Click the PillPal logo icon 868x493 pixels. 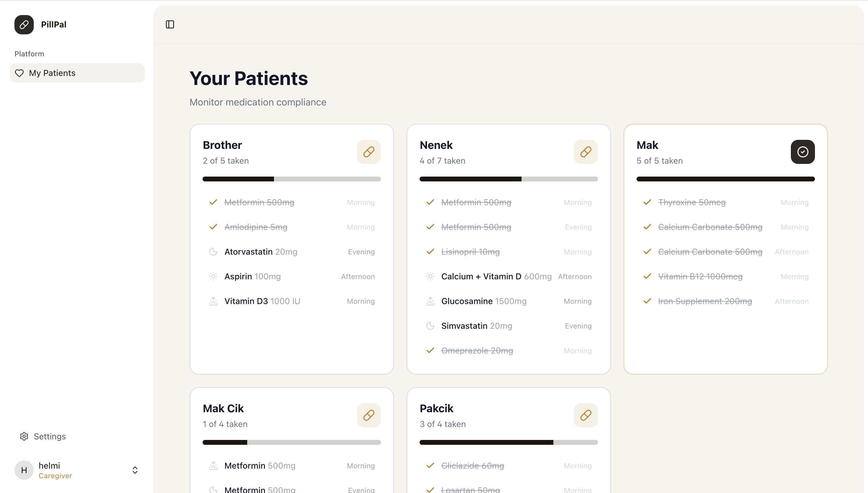(24, 25)
